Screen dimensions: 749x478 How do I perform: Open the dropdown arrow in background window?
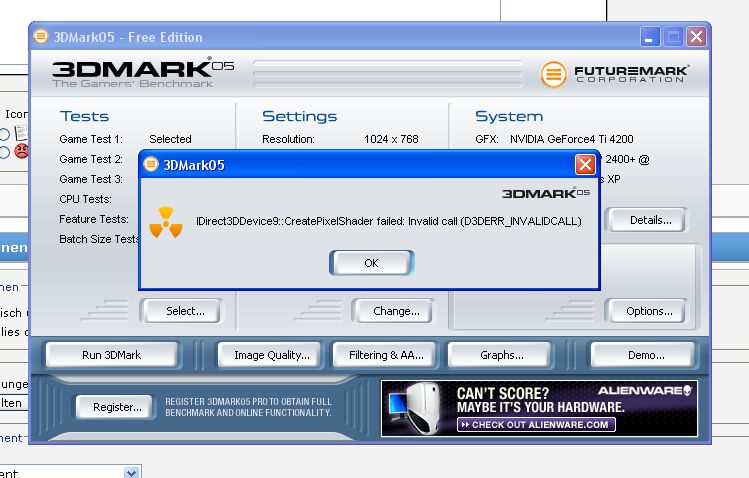[131, 472]
